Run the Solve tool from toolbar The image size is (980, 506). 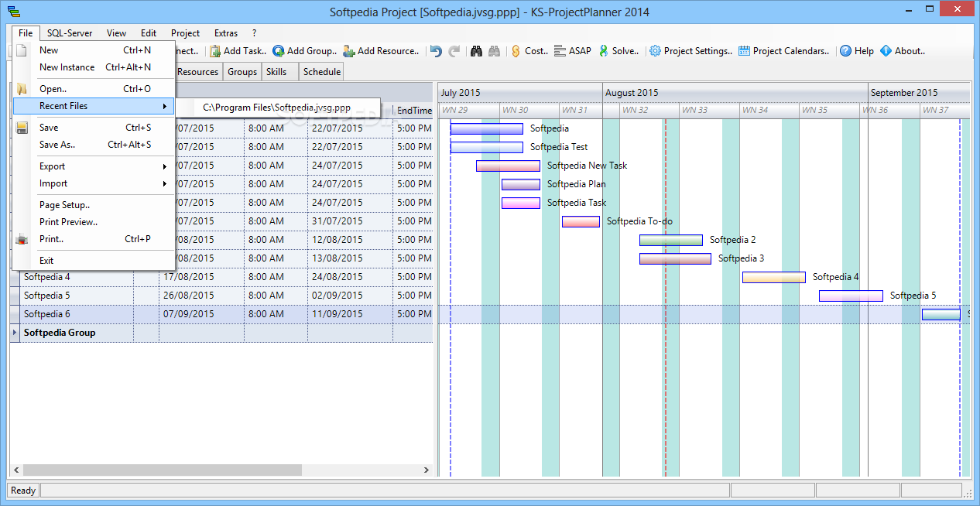coord(619,51)
